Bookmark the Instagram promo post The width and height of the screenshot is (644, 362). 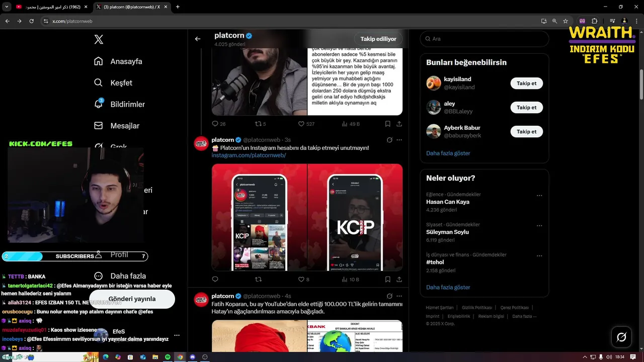point(387,279)
